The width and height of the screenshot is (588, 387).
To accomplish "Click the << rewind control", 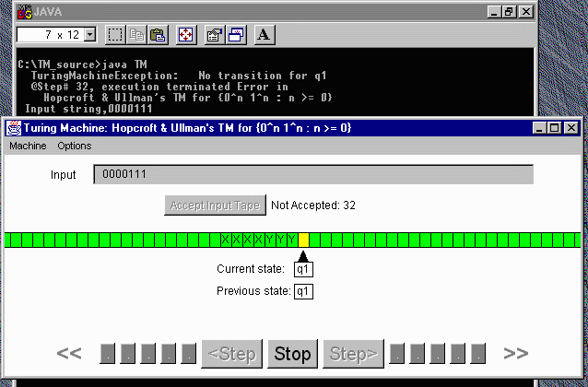I will point(70,353).
